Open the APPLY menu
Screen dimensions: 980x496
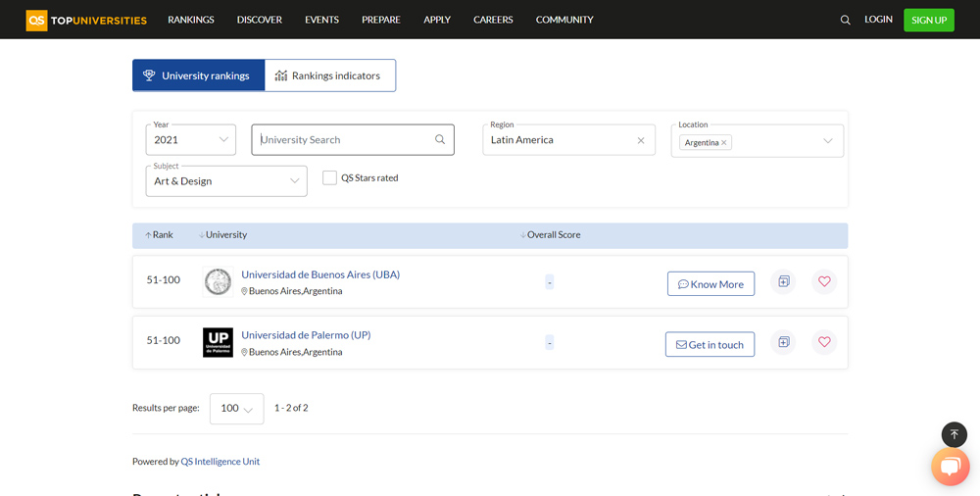[437, 20]
